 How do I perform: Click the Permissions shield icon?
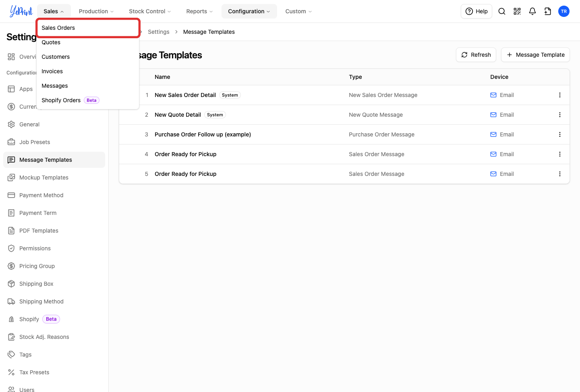(11, 248)
